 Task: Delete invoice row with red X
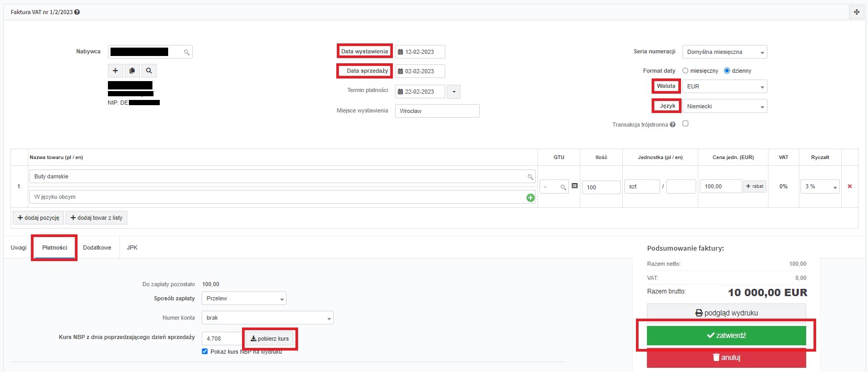(850, 186)
